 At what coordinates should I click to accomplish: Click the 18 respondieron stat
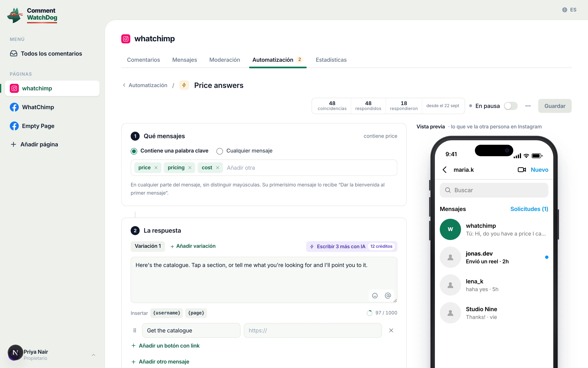[404, 106]
